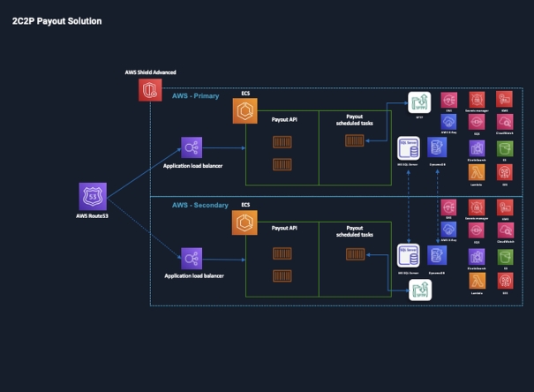Click the AWS X-Ray icon in Primary region

tap(448, 123)
